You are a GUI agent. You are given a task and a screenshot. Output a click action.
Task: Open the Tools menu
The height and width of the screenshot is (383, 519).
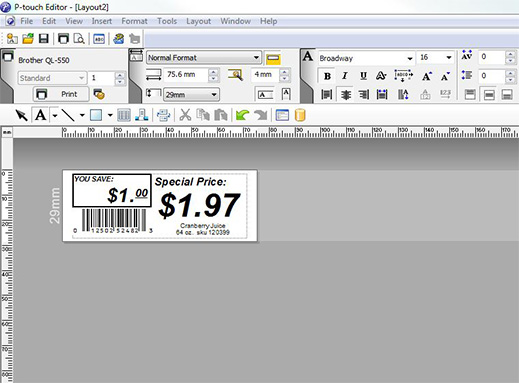pos(167,21)
